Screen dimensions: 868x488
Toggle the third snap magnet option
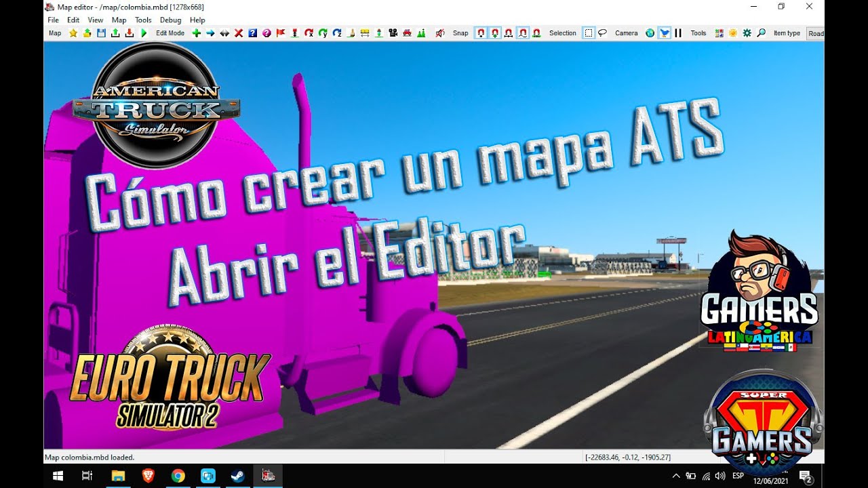coord(509,33)
